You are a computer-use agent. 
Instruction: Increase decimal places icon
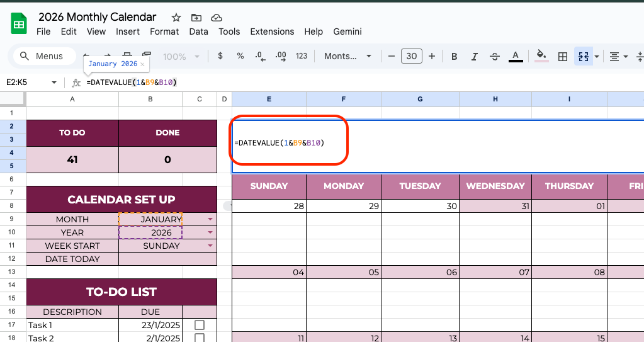click(x=281, y=56)
